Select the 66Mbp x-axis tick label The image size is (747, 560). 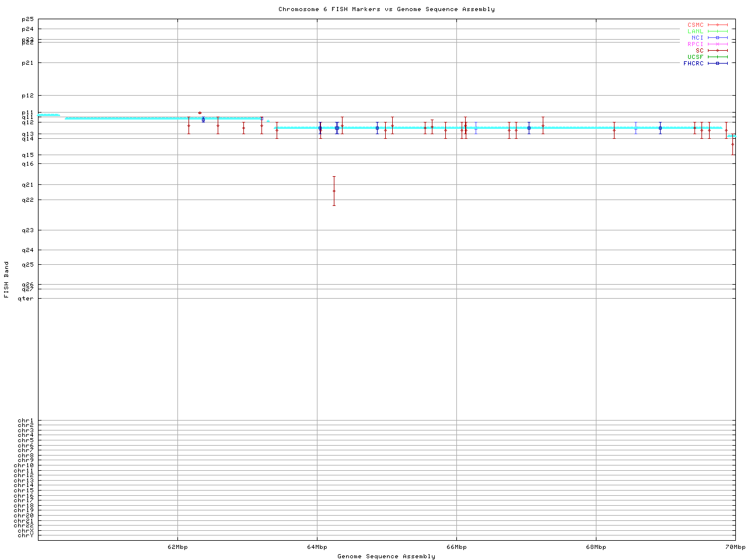tap(456, 547)
